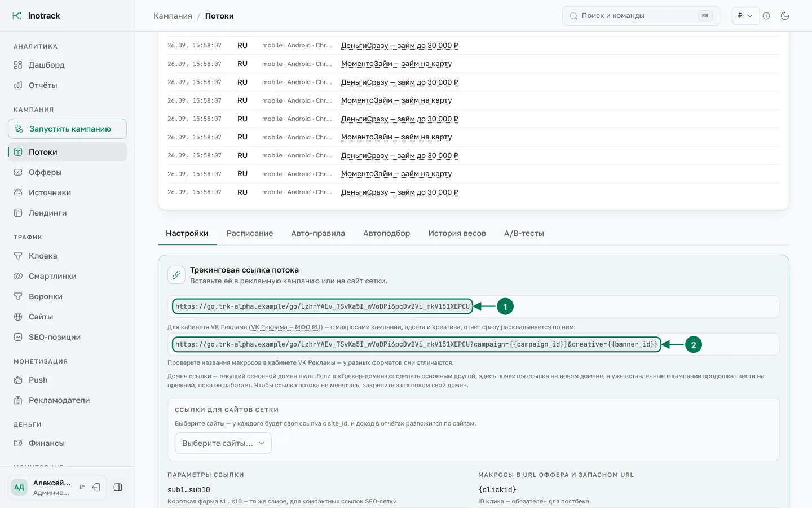Open Лендинги via its sidebar icon
The image size is (812, 508).
18,213
